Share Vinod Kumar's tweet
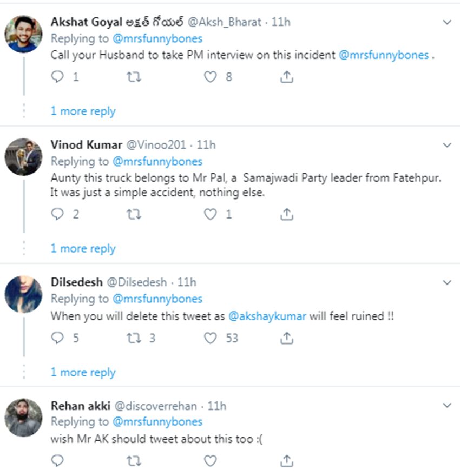460x476 pixels. point(287,215)
